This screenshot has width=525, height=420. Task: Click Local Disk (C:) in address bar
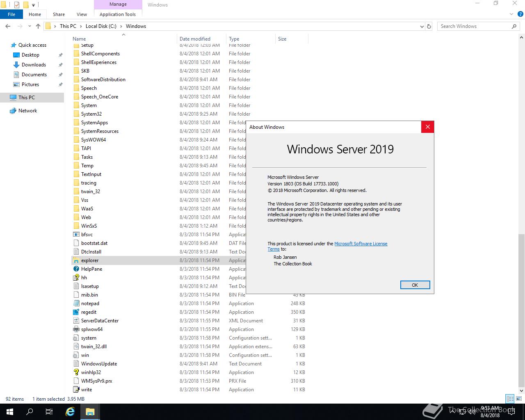coord(101,26)
